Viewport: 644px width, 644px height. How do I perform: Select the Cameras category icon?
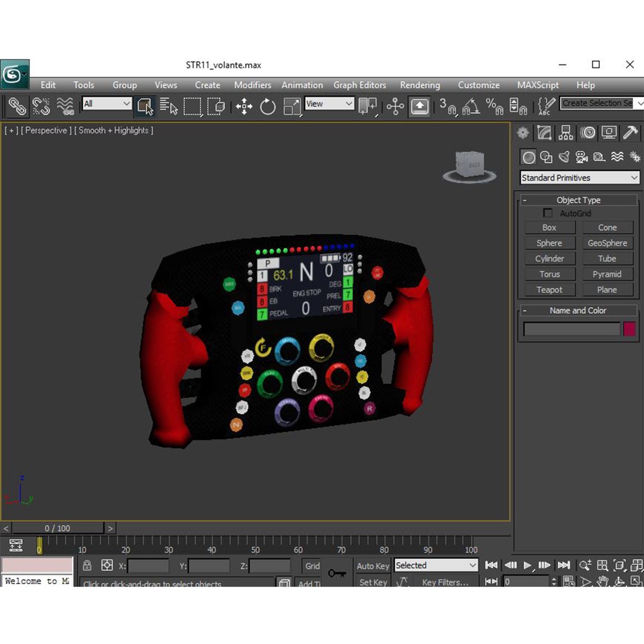pos(581,157)
